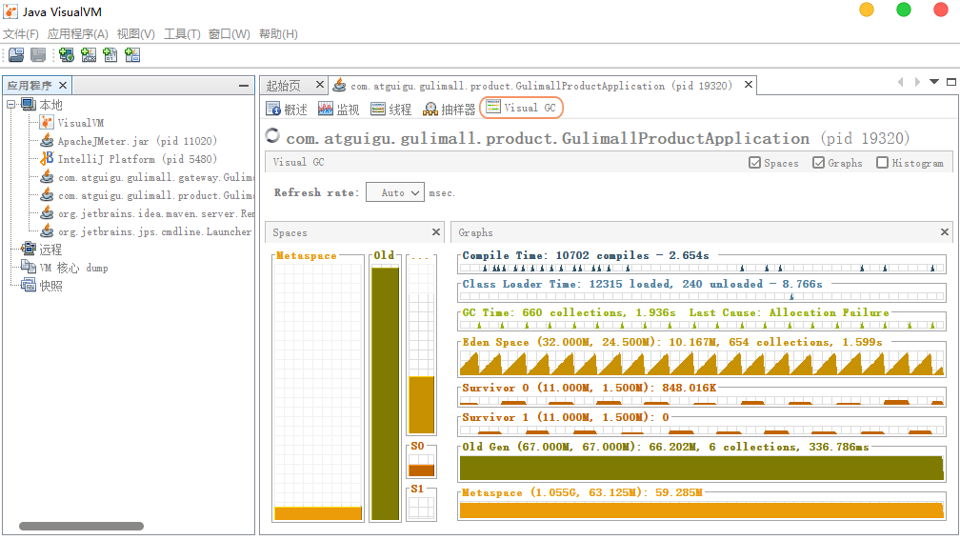960x560 pixels.
Task: Open the 文件(F) menu
Action: 21,33
